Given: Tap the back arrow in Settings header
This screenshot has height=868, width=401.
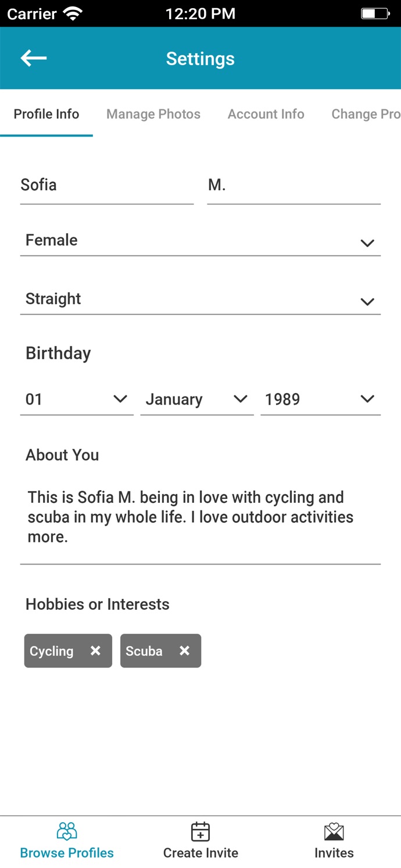Looking at the screenshot, I should point(34,58).
